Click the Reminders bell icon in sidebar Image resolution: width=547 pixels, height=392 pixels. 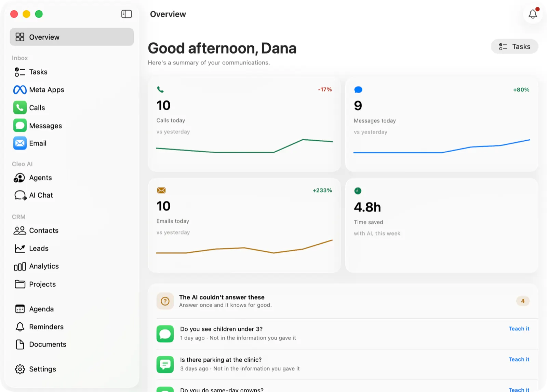coord(20,327)
